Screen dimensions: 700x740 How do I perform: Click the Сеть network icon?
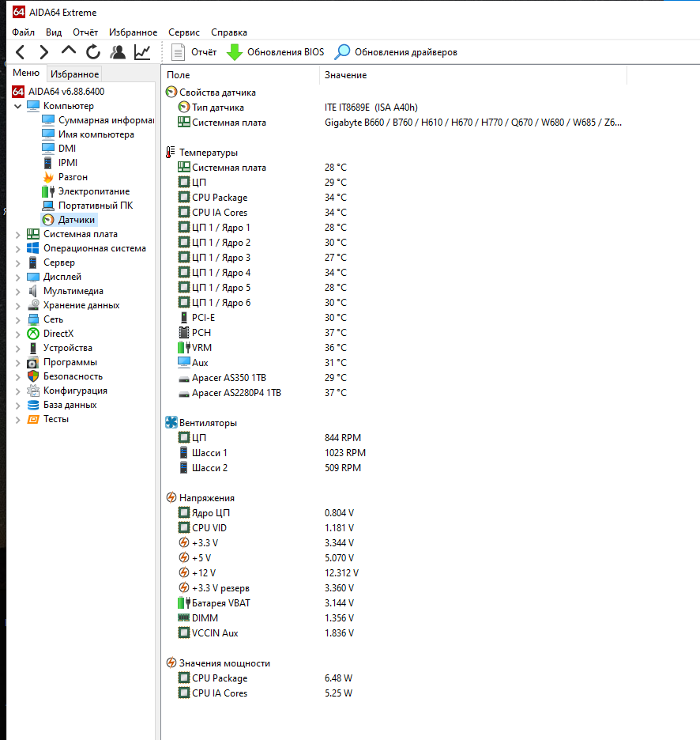pyautogui.click(x=33, y=319)
